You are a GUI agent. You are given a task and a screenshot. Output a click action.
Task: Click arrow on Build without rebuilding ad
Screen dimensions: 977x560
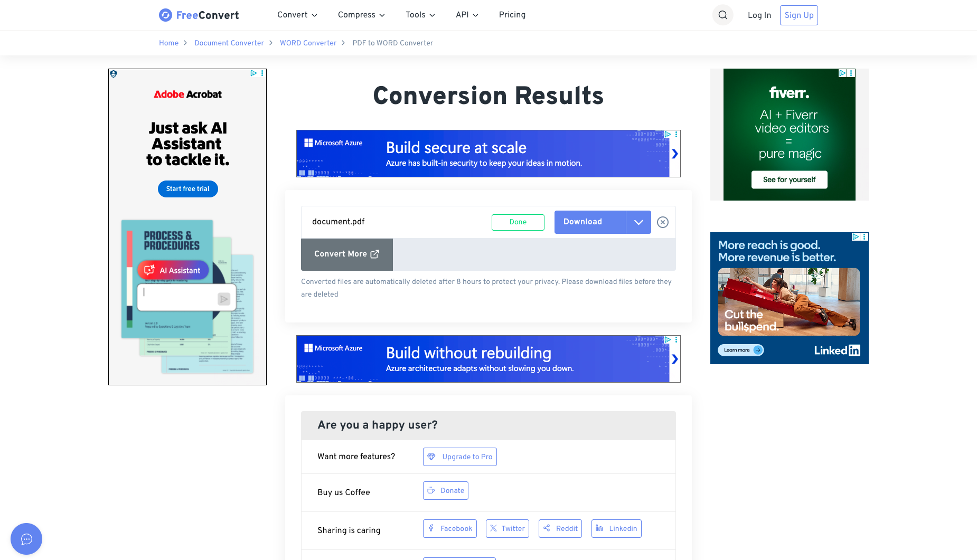click(675, 359)
